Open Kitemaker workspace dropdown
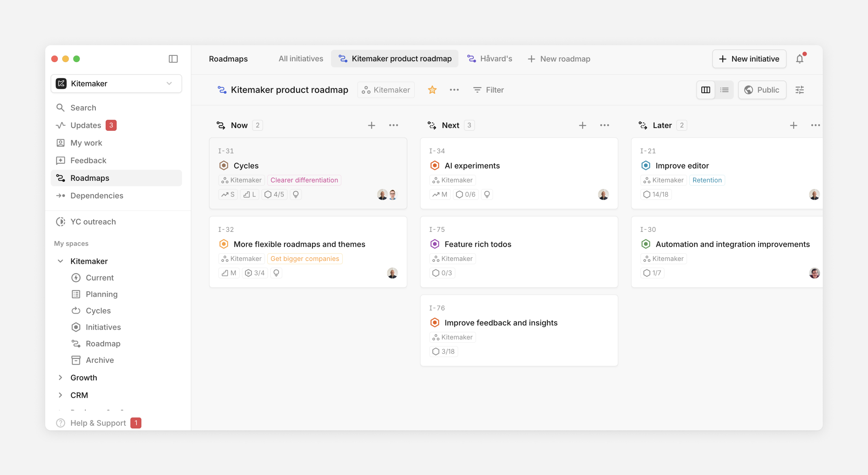The image size is (868, 475). click(x=116, y=84)
